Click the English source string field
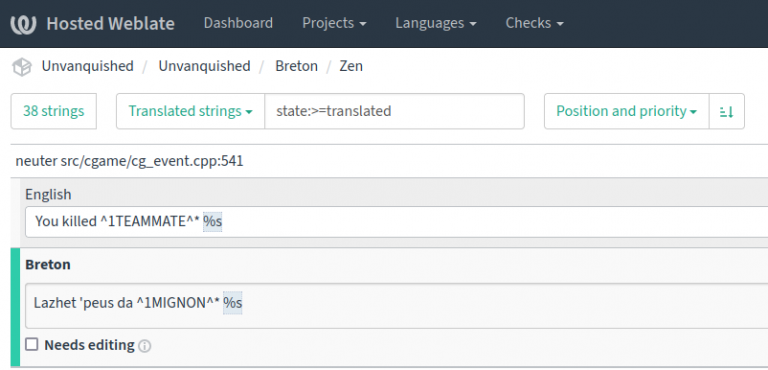Image resolution: width=768 pixels, height=370 pixels. coord(396,222)
